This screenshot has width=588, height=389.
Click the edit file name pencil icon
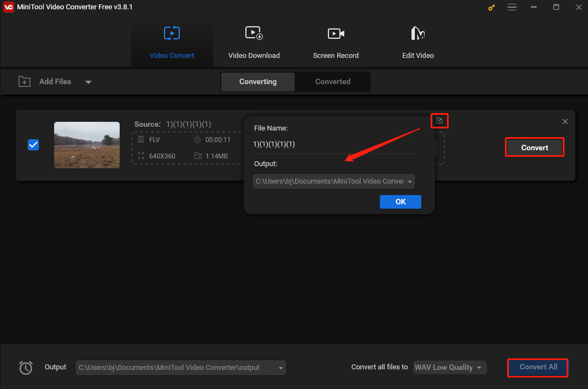[439, 121]
